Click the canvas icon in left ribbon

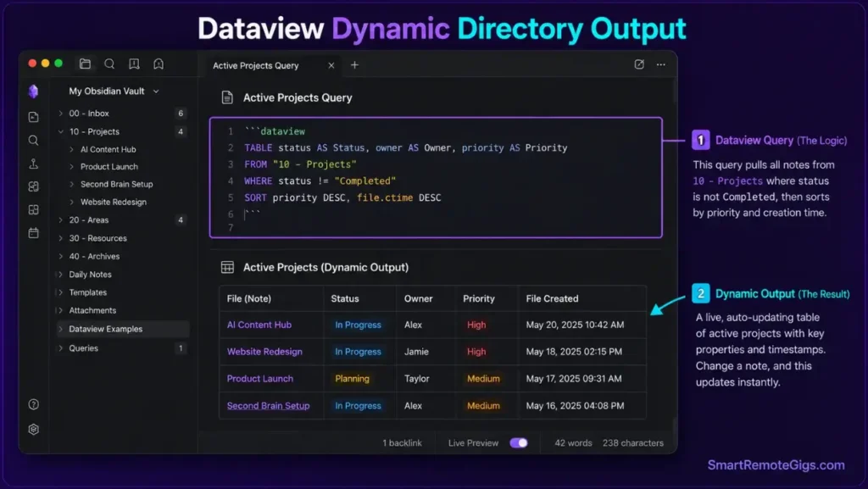pyautogui.click(x=34, y=187)
